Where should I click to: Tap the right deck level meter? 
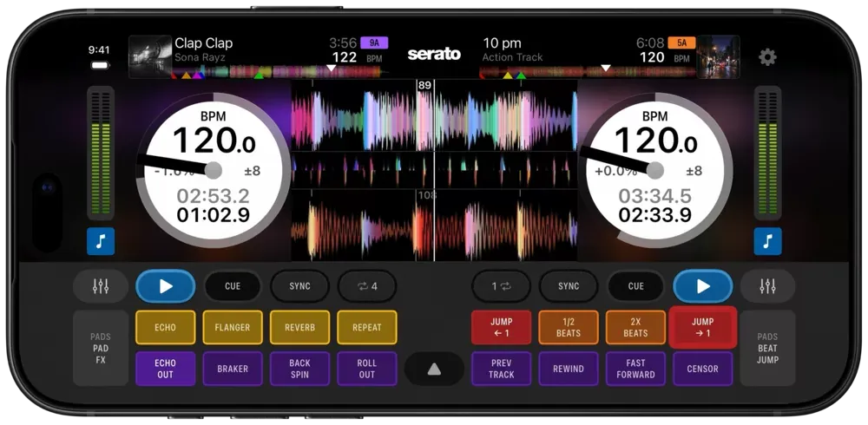[768, 153]
